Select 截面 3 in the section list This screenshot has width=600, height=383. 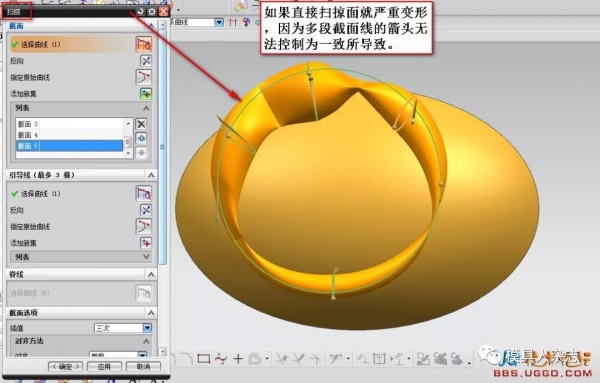coord(69,124)
